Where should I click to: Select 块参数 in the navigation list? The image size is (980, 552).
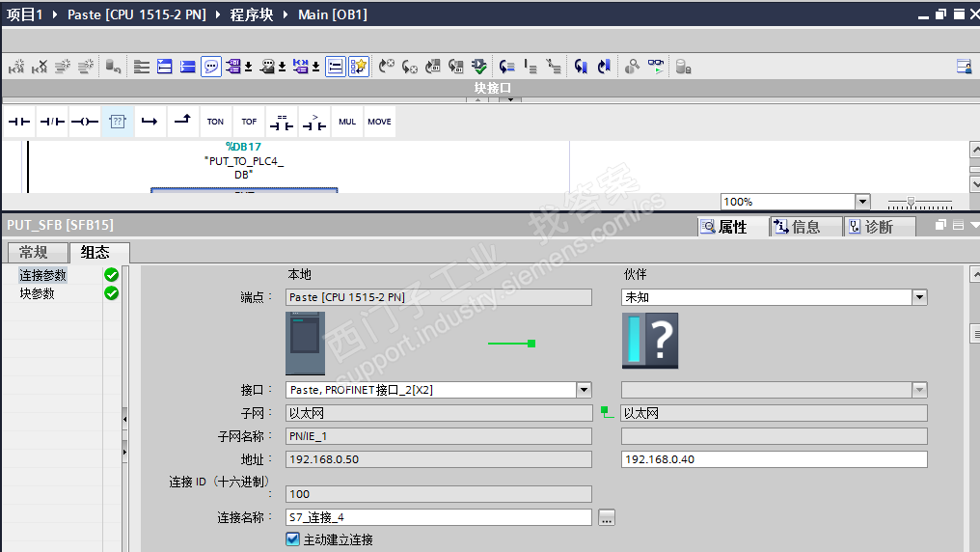37,293
